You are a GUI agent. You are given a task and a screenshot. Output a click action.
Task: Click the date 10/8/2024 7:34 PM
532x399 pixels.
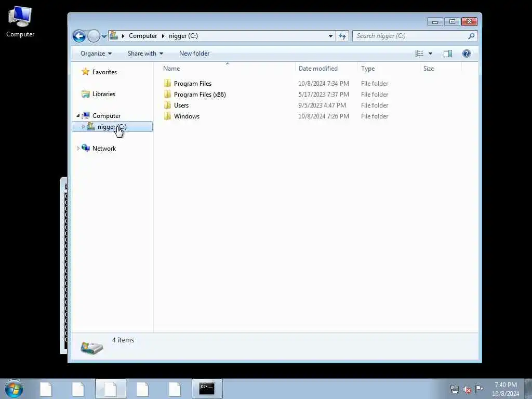[324, 84]
